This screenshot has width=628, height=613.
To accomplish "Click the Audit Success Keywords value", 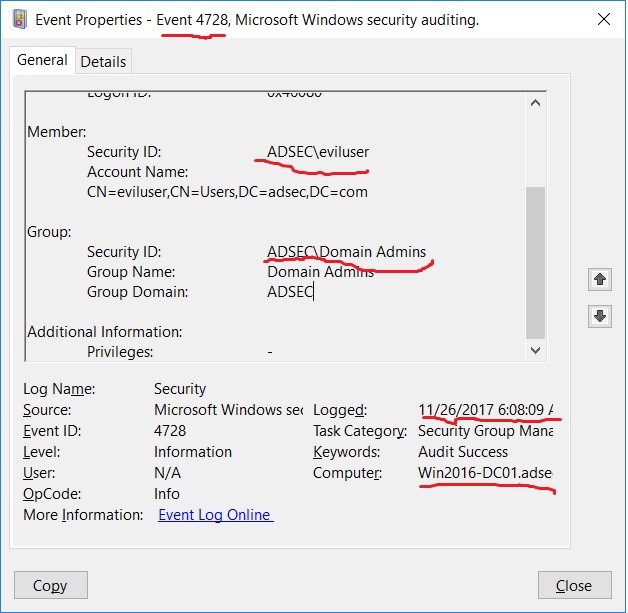I will 464,452.
